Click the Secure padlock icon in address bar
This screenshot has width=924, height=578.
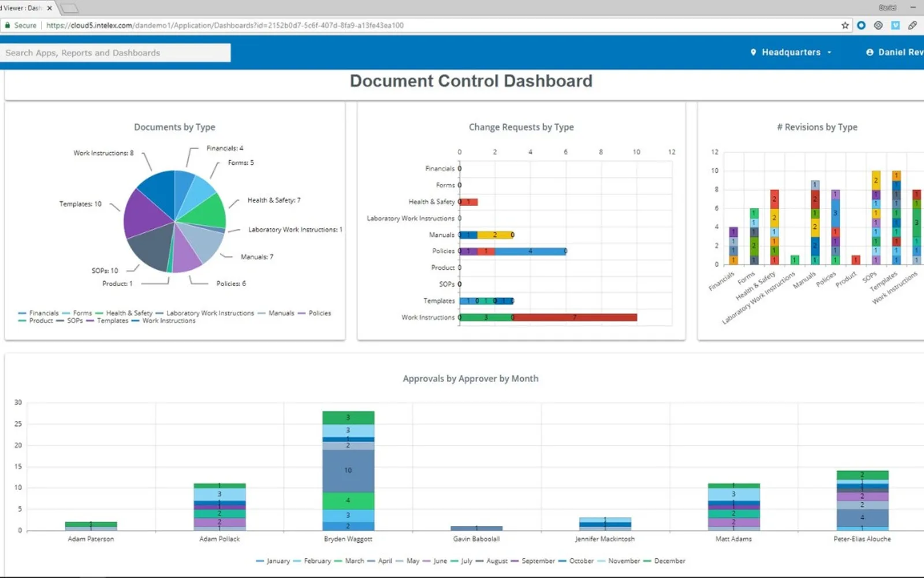(x=8, y=25)
